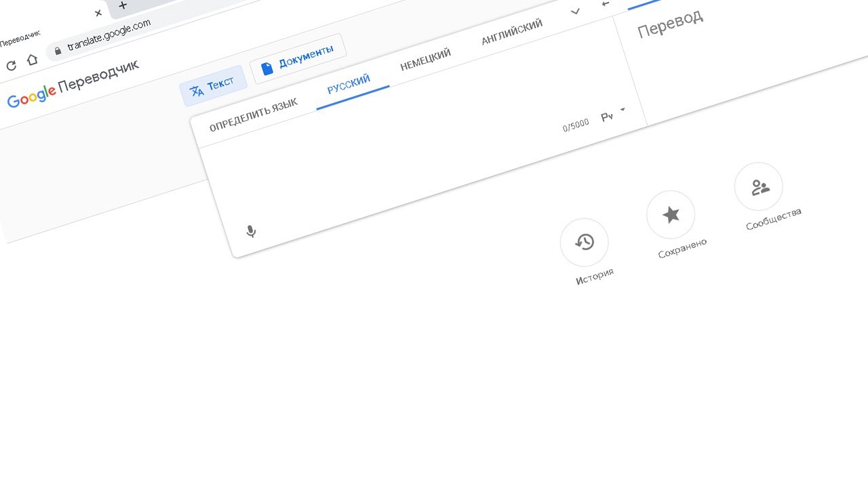This screenshot has width=868, height=488.
Task: Open the Ру keyboard input dropdown
Action: click(613, 115)
